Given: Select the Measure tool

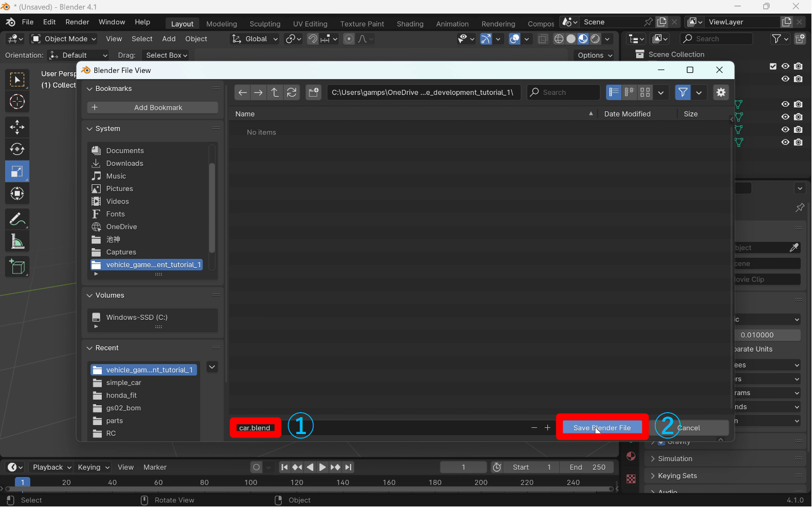Looking at the screenshot, I should click(x=17, y=242).
